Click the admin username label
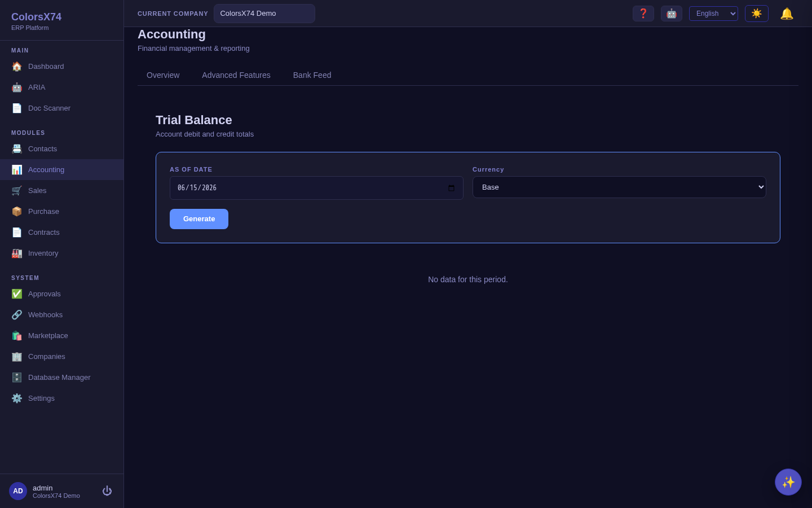Image resolution: width=812 pixels, height=508 pixels. click(x=43, y=488)
